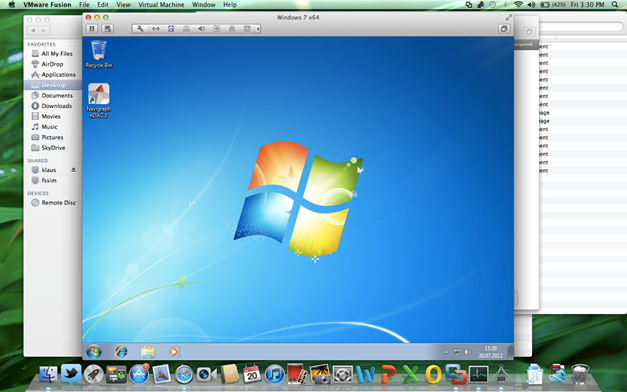Eject the klaus shared computer
The width and height of the screenshot is (627, 392).
[74, 170]
